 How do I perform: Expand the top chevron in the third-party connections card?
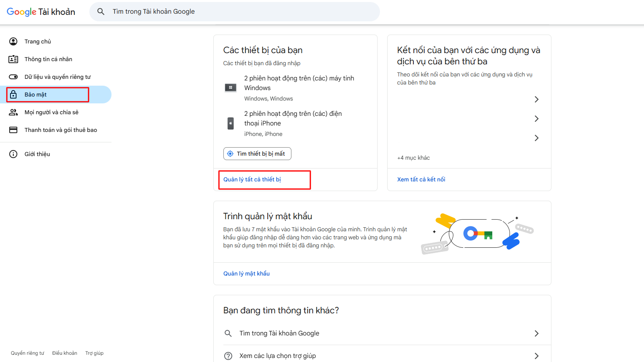[537, 99]
